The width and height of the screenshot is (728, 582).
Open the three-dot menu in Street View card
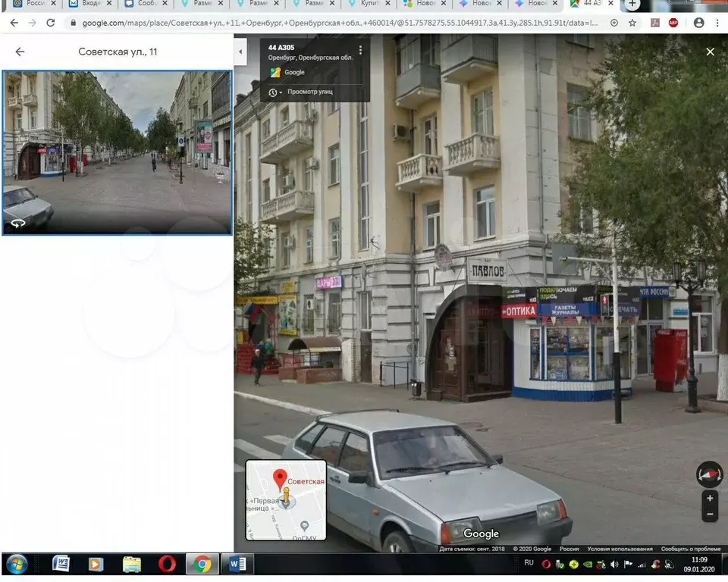pos(360,50)
